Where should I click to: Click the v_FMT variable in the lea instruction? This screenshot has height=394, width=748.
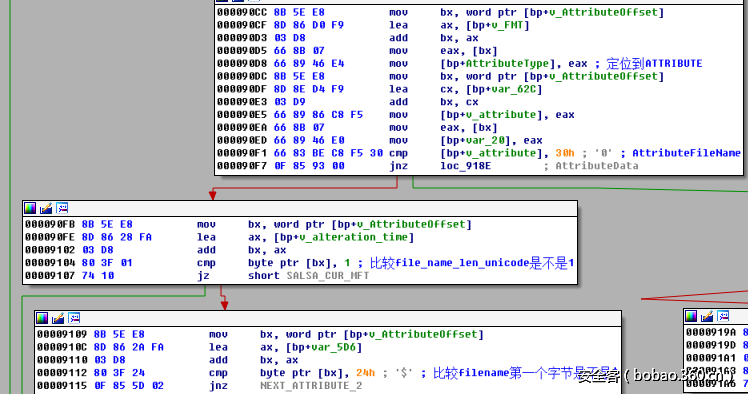click(x=507, y=25)
